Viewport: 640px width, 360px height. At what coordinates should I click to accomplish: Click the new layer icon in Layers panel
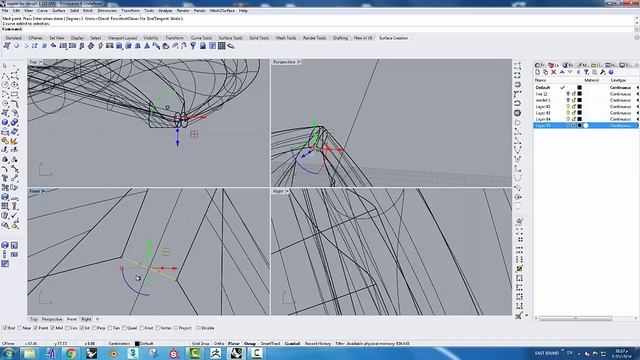[538, 72]
